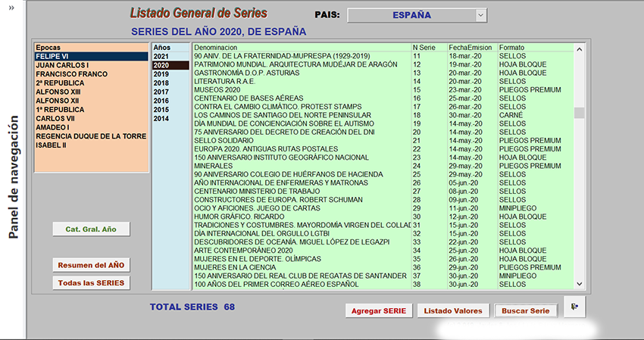644x340 pixels.
Task: Show Todas las SERIES
Action: 91,282
